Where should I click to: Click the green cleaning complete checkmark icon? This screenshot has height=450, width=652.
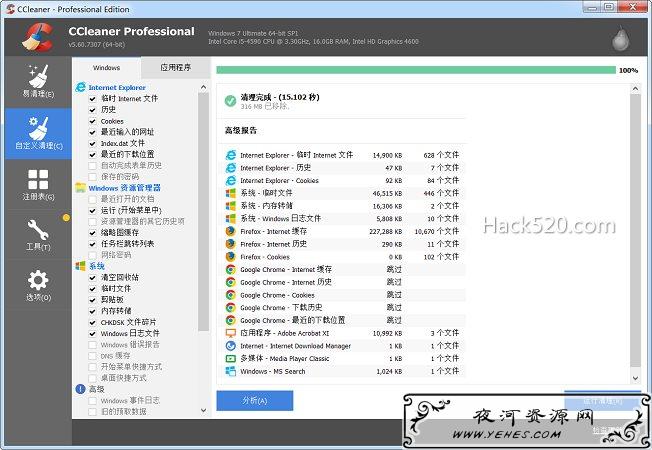pyautogui.click(x=230, y=101)
